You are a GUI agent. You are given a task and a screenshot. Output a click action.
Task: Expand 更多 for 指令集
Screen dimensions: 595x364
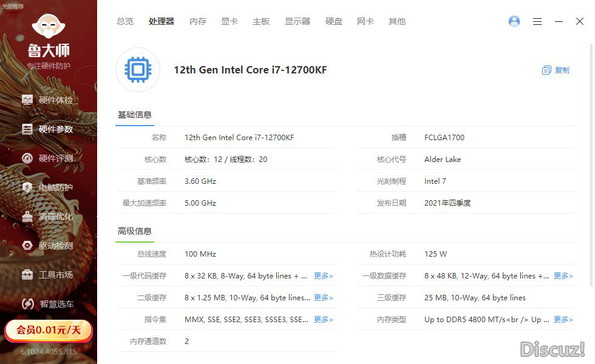(323, 320)
